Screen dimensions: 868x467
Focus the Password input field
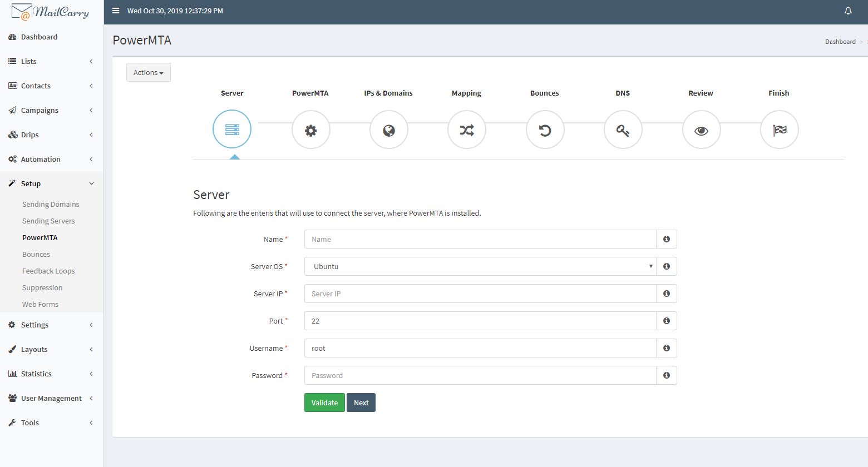(x=480, y=375)
